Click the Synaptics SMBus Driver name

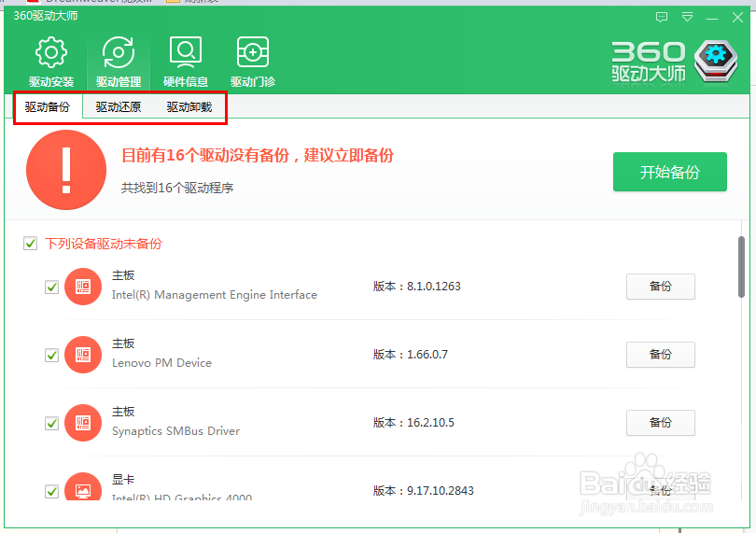[x=175, y=430]
